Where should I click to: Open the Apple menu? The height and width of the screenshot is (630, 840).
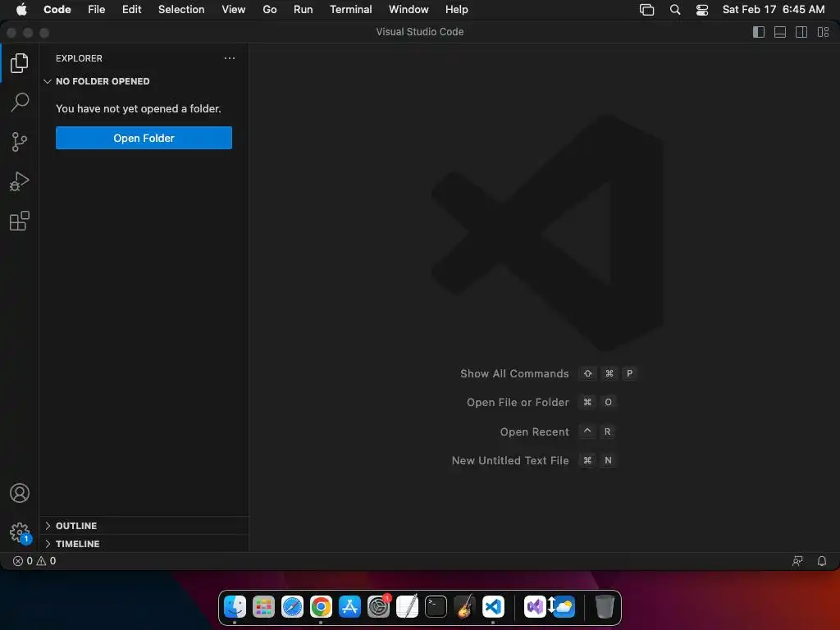21,10
